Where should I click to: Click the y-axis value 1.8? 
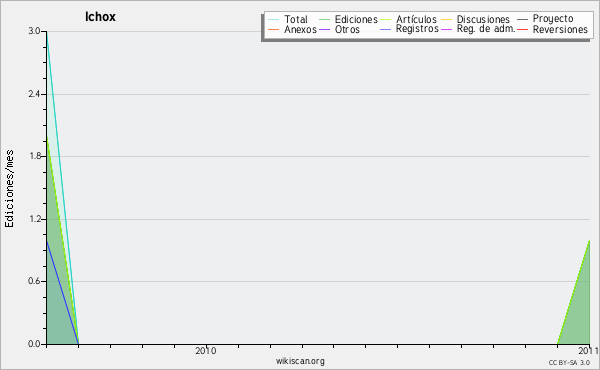[x=34, y=156]
